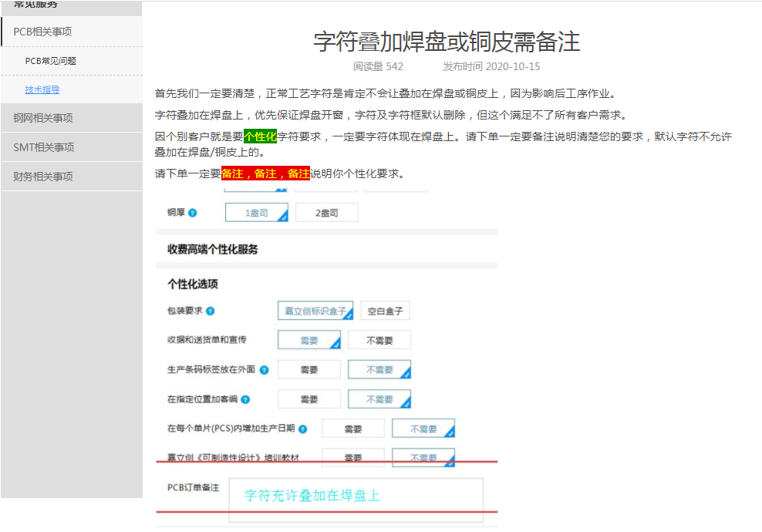
Task: Select 需要 for 收据和送货单和宣传
Action: coord(309,340)
